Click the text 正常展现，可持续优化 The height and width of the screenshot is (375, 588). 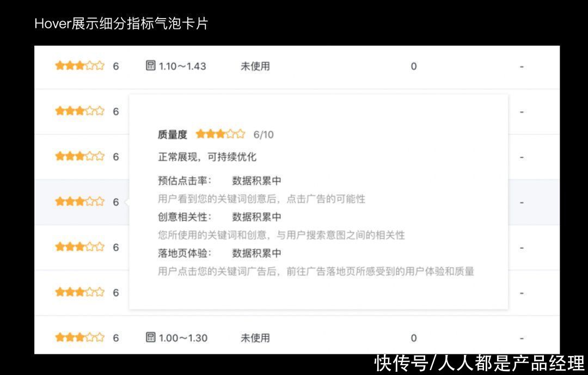207,157
